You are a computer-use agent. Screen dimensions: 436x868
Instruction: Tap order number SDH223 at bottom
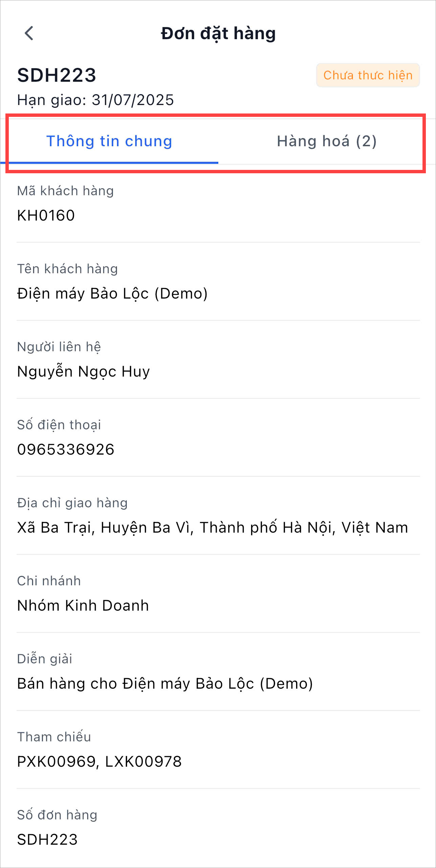[x=47, y=840]
